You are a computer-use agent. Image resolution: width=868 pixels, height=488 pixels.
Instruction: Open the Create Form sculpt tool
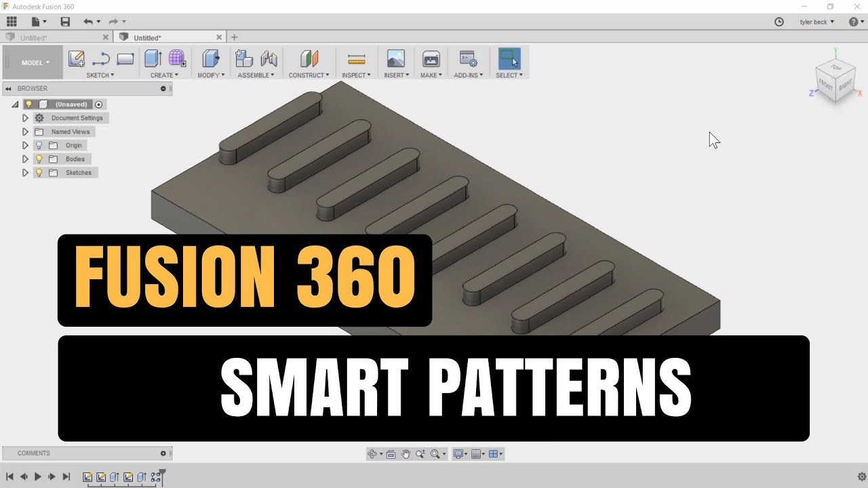pyautogui.click(x=178, y=59)
